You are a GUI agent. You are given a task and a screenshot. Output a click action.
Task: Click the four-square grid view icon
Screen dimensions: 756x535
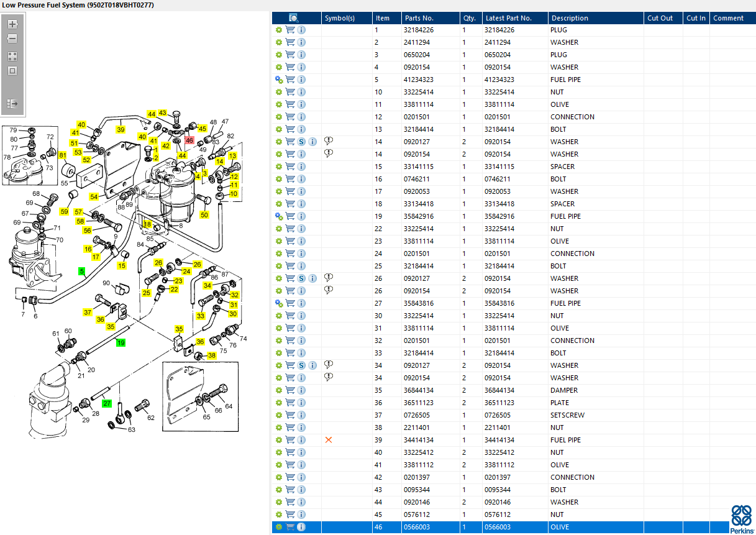point(12,56)
